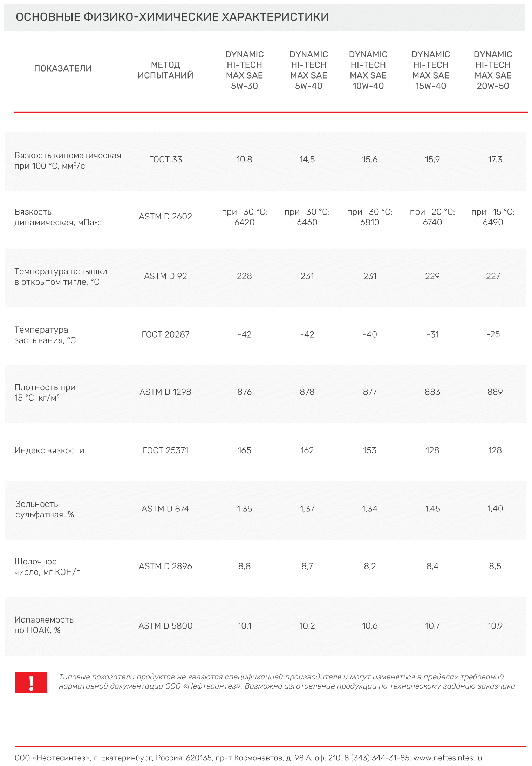Click the pour point value -31

pos(432,334)
